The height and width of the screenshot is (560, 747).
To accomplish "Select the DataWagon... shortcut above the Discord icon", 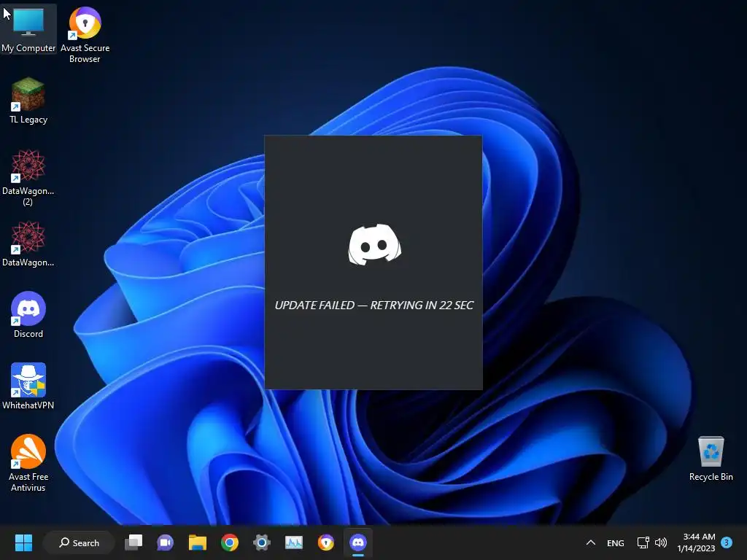I will tap(28, 244).
